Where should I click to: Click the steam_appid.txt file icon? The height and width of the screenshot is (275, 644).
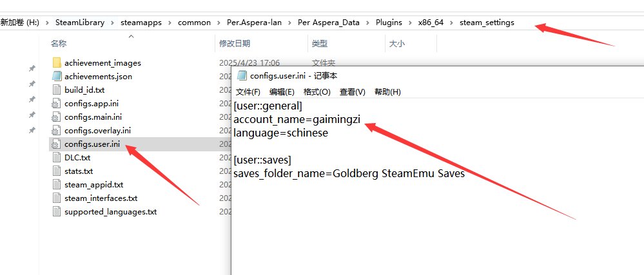(x=55, y=185)
